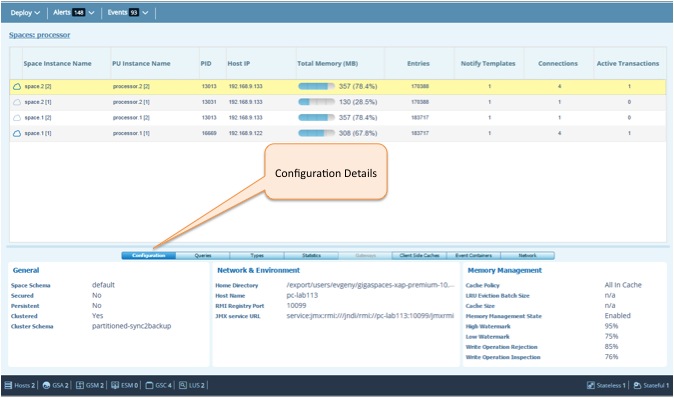
Task: Click the space icon of space.1 [1] row
Action: click(x=17, y=133)
